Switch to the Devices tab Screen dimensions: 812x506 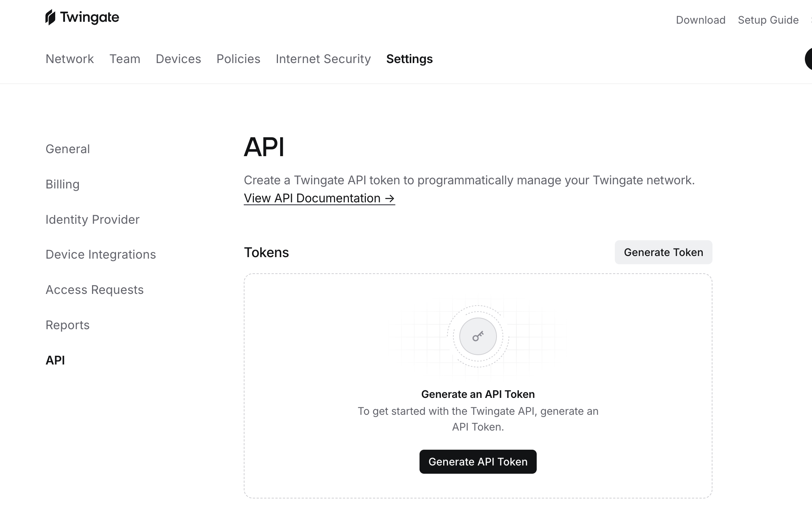[178, 59]
